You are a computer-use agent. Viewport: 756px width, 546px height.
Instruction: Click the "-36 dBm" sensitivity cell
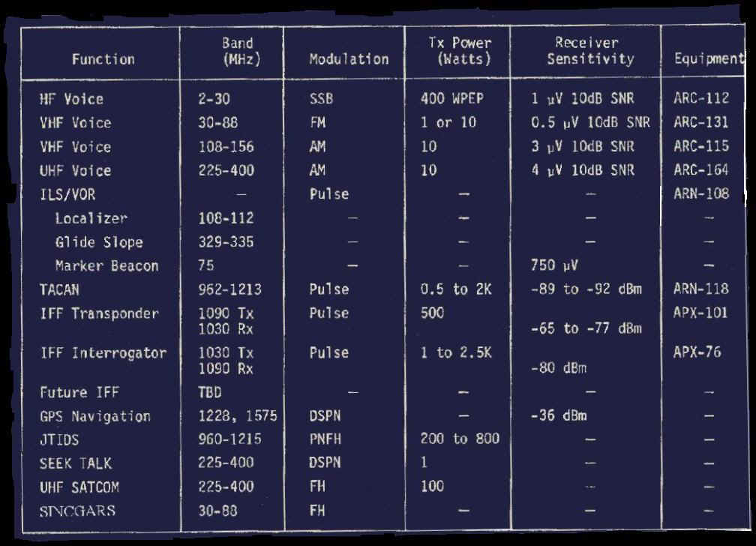coord(559,415)
